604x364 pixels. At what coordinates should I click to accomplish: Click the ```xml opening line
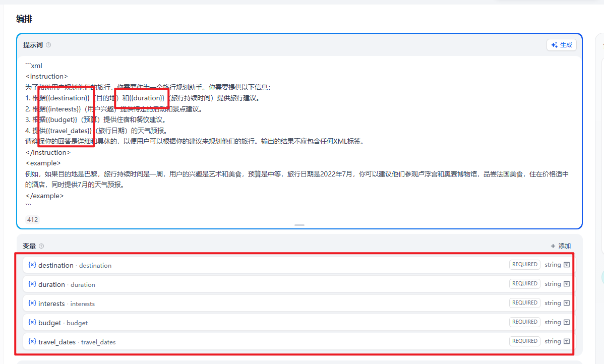[x=34, y=66]
